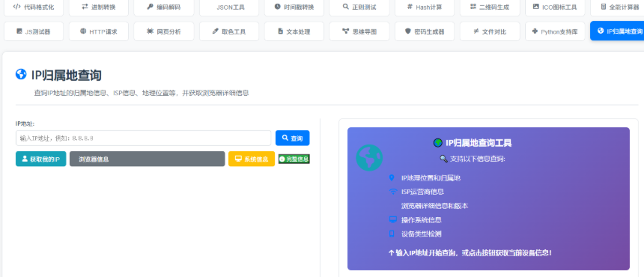Screen dimensions: 644x277
Task: Go to the 时间戳转换 tool
Action: click(294, 7)
